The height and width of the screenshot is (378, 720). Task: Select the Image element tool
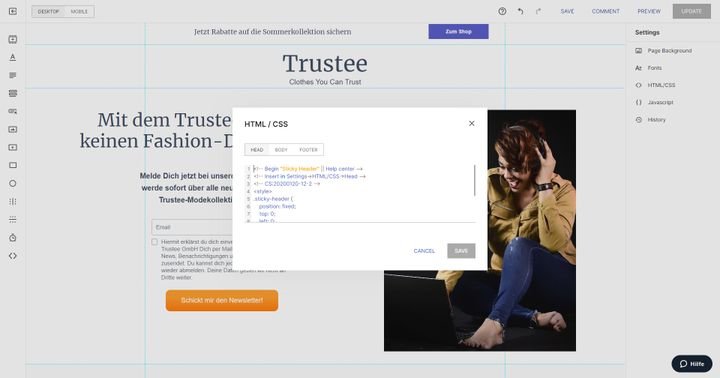(13, 130)
